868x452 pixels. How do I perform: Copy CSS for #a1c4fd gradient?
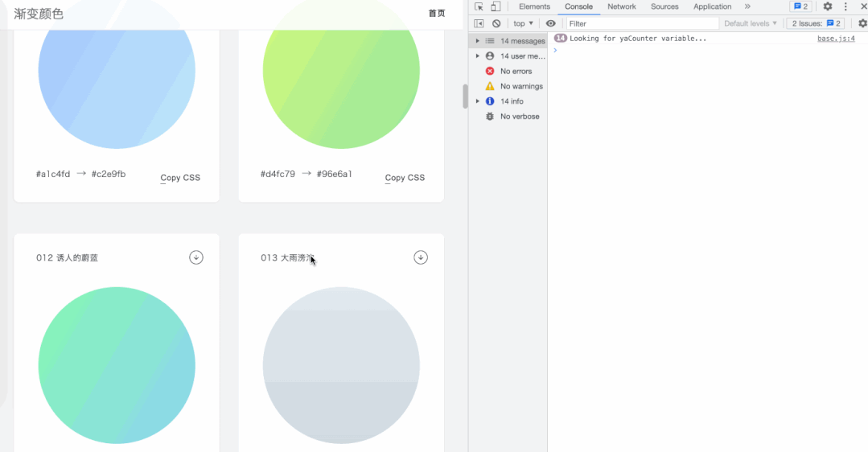pos(180,178)
